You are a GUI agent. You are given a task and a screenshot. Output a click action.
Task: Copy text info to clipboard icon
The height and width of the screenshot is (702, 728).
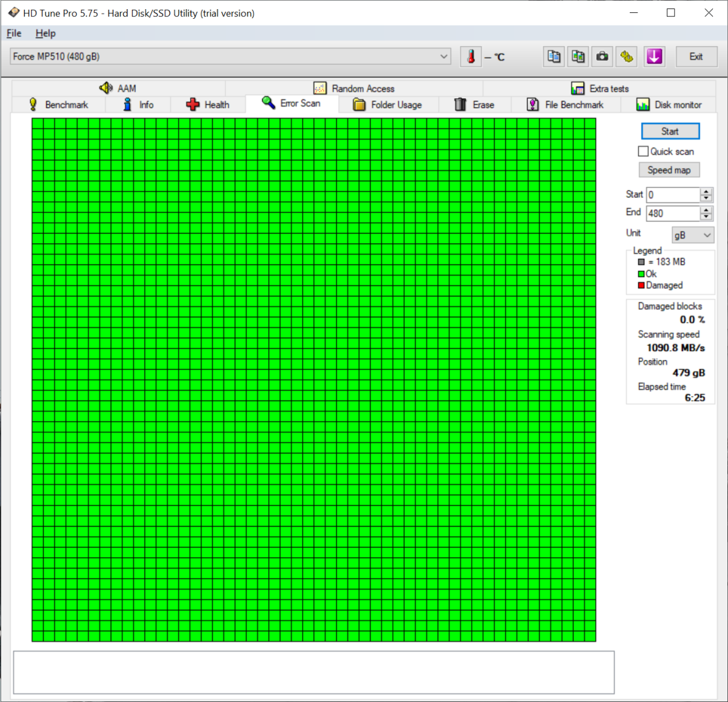554,57
